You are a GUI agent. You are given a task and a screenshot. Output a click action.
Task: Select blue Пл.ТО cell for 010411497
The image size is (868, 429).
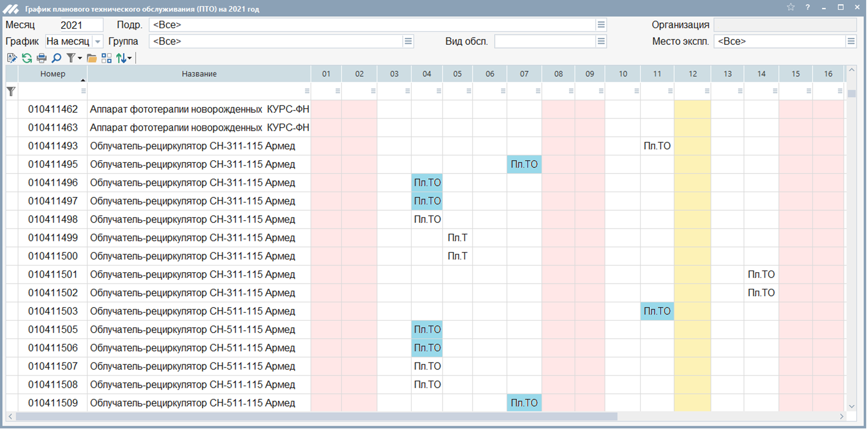tap(427, 201)
